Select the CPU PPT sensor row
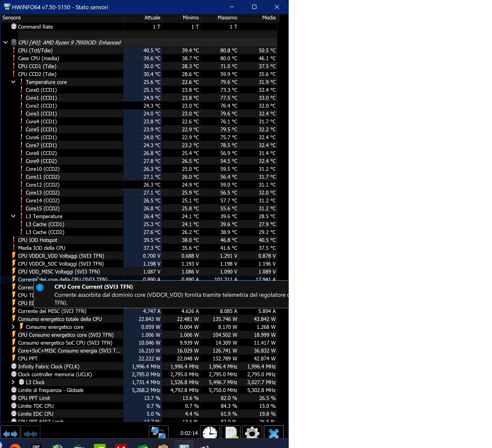The image size is (492, 448). (28, 359)
